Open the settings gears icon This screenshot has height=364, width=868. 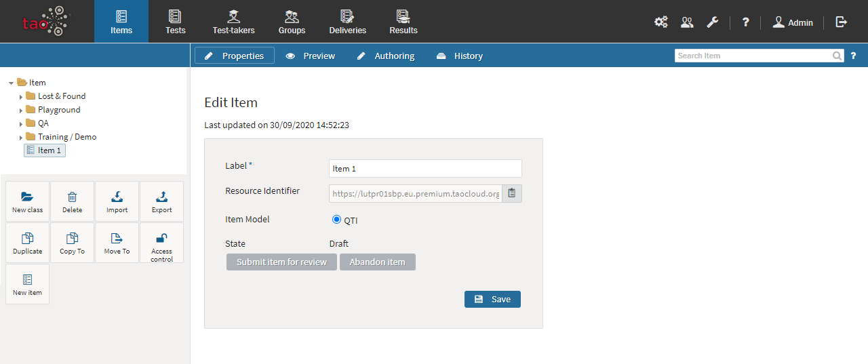click(x=660, y=22)
